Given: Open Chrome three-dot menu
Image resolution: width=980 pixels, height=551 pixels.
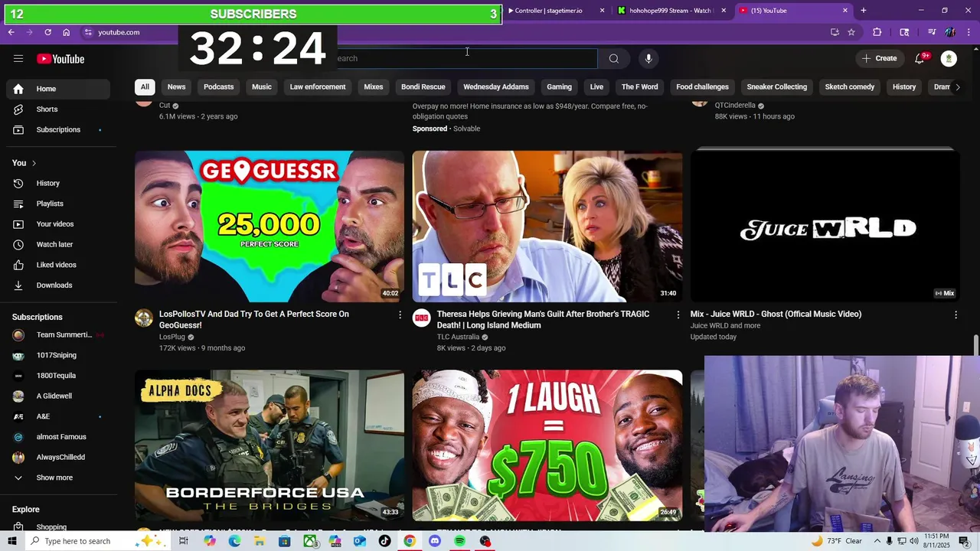Looking at the screenshot, I should pos(969,32).
